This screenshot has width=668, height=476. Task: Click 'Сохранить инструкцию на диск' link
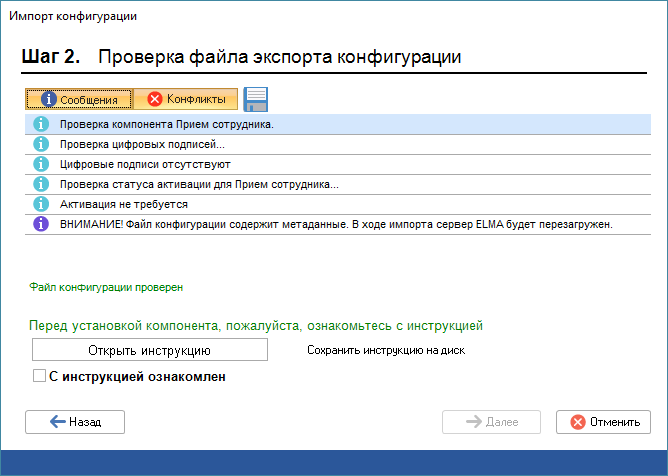386,350
